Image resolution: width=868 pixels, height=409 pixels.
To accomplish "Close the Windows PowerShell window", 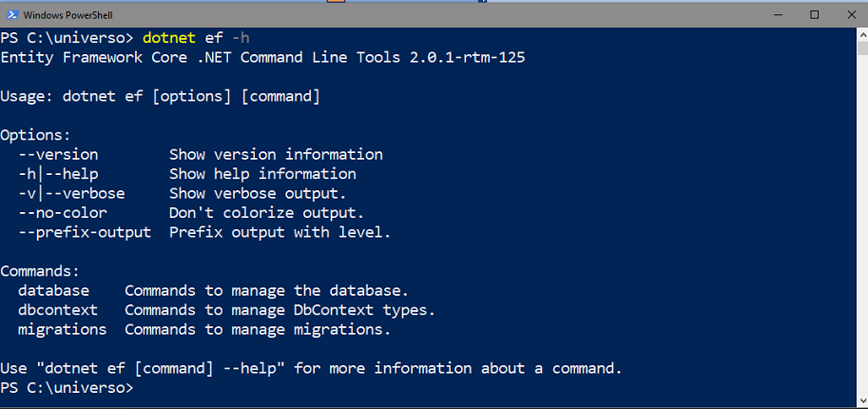I will click(x=851, y=15).
